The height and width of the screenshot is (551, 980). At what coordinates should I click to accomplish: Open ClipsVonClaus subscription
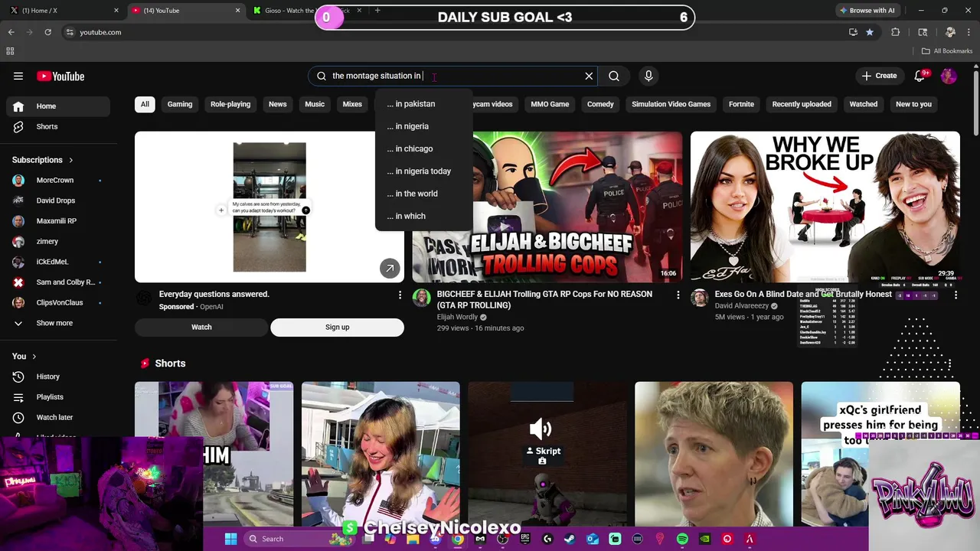coord(58,302)
